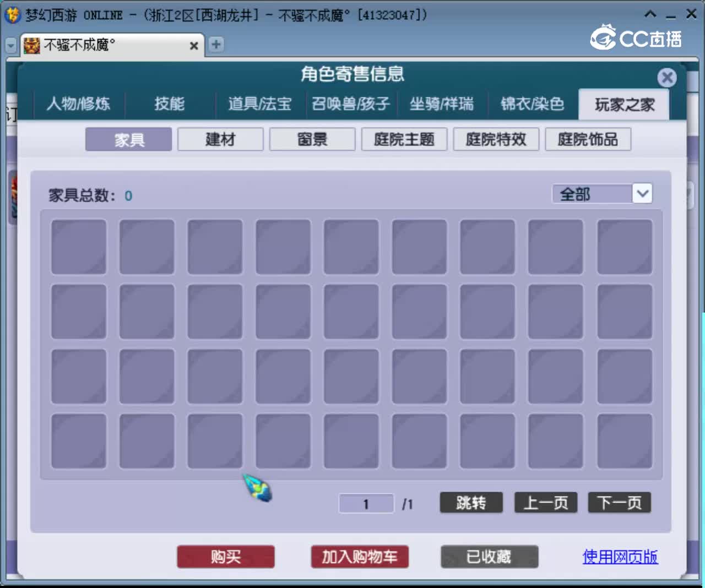Click the collapse caret in title bar
Screen dimensions: 705x588
coord(650,14)
